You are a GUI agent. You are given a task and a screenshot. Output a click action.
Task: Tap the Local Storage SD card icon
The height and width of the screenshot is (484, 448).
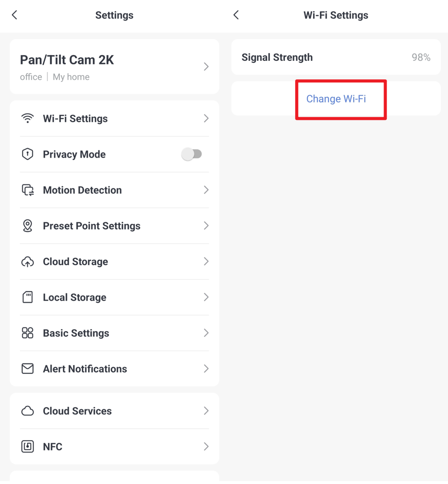click(27, 297)
